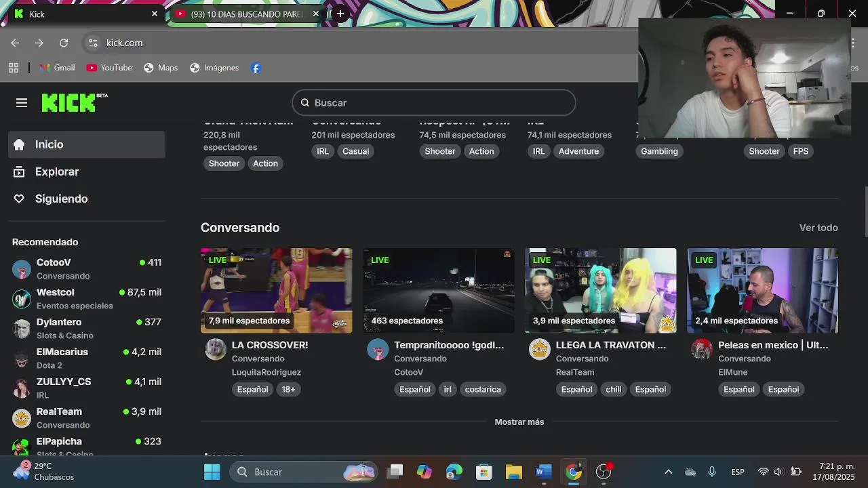The image size is (868, 488).
Task: Open Tempranitooooo stream thumbnail
Action: coord(438,290)
